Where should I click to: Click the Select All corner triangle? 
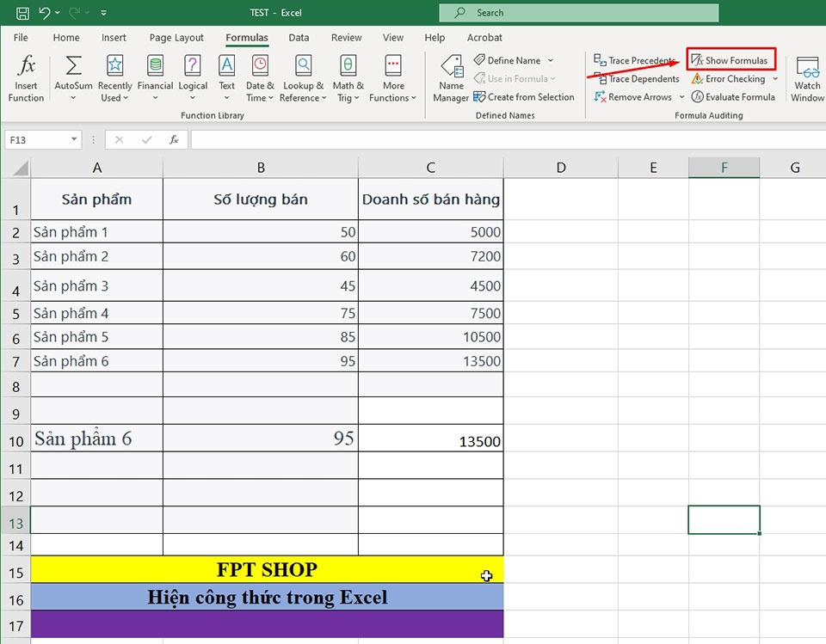(x=20, y=169)
